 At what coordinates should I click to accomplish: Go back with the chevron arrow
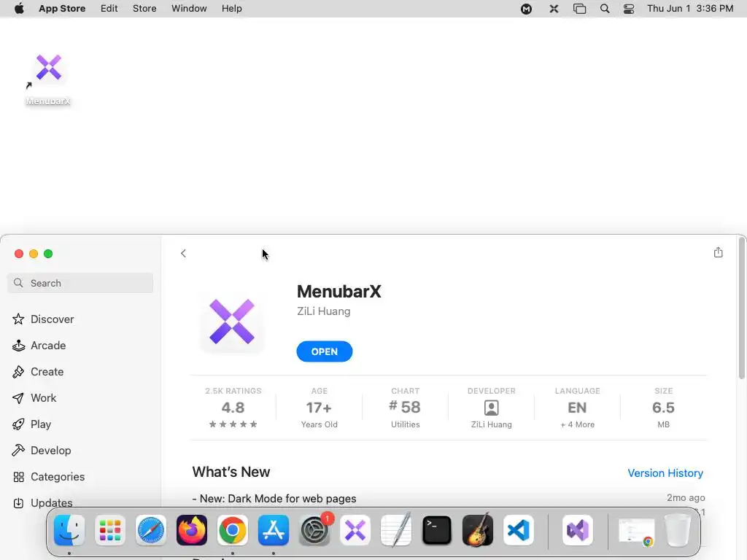point(183,253)
